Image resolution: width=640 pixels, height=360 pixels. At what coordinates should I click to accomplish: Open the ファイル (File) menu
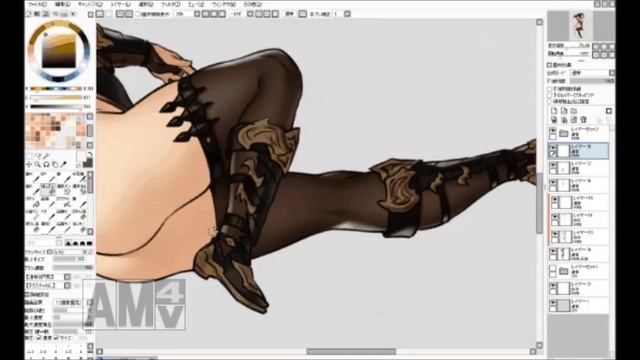click(x=37, y=4)
